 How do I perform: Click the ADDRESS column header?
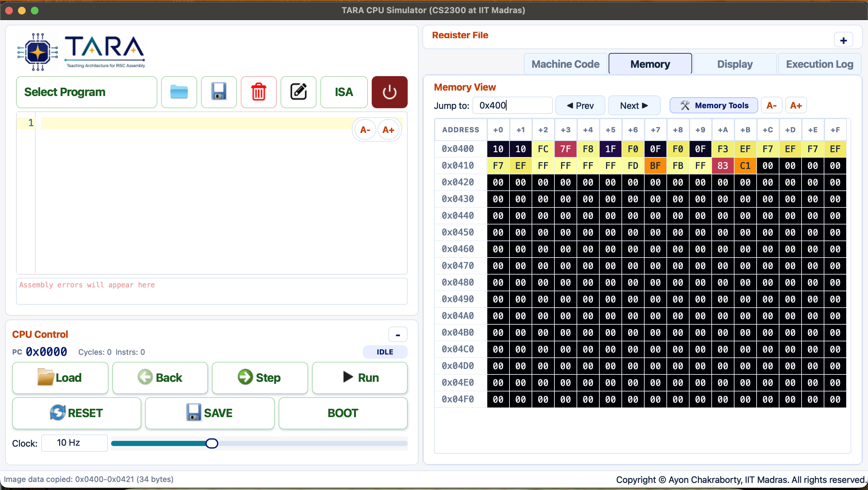click(461, 130)
